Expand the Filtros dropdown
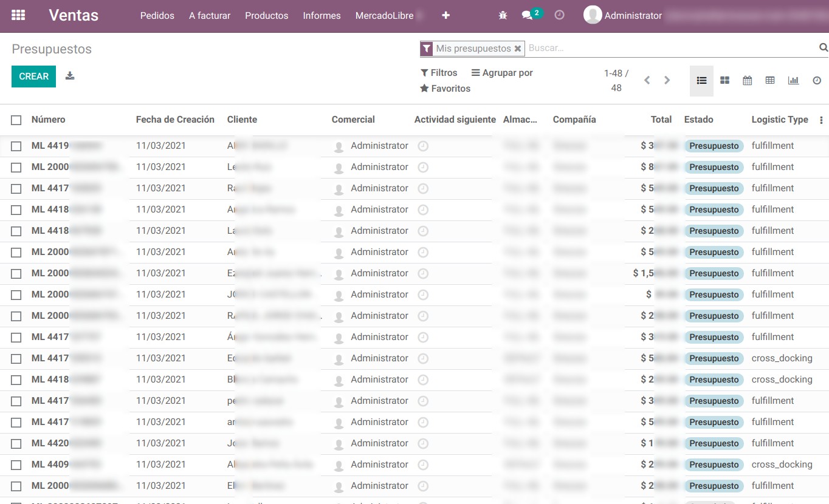The image size is (829, 504). click(x=439, y=73)
